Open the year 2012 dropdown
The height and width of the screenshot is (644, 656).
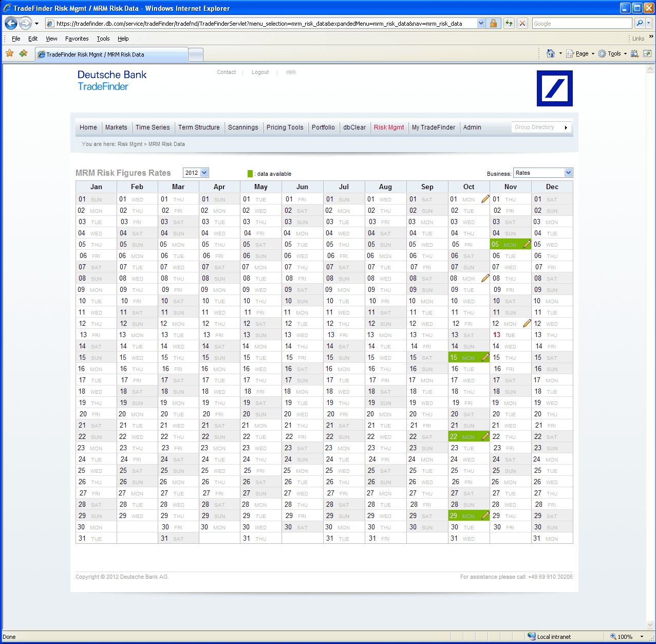click(x=196, y=173)
